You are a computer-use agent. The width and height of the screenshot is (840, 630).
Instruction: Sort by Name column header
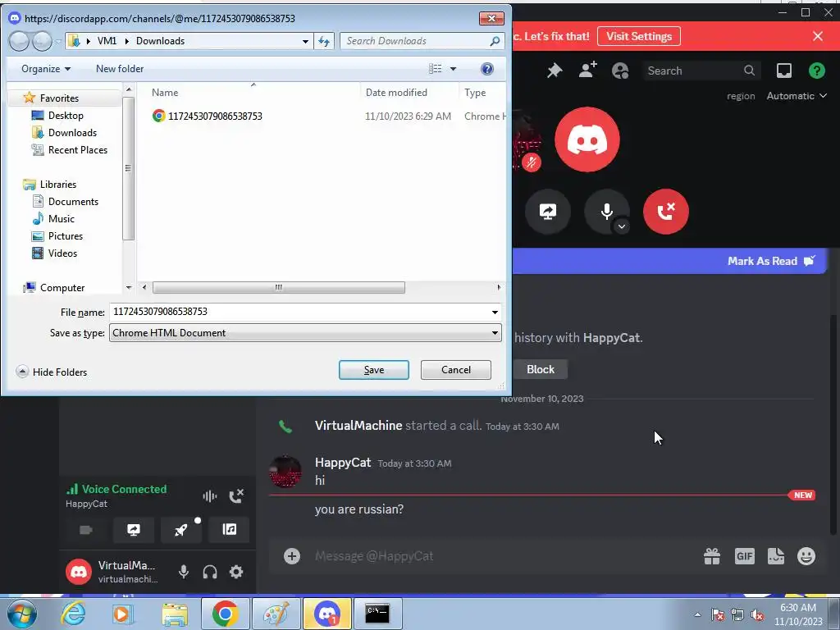coord(164,92)
